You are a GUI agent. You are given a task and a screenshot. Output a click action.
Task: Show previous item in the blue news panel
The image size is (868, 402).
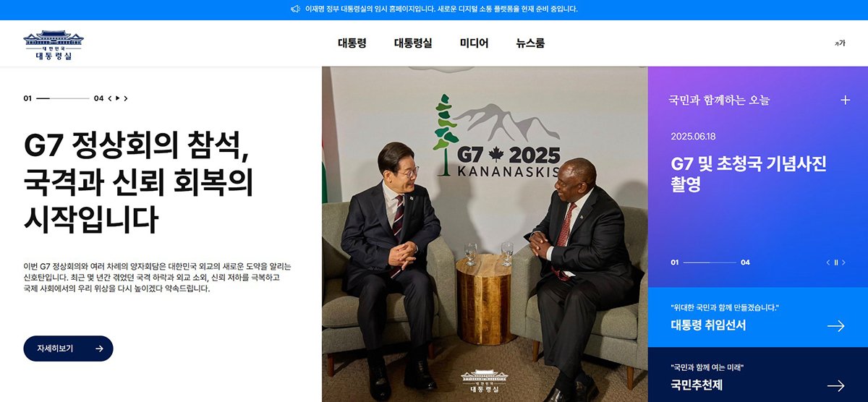pos(828,262)
